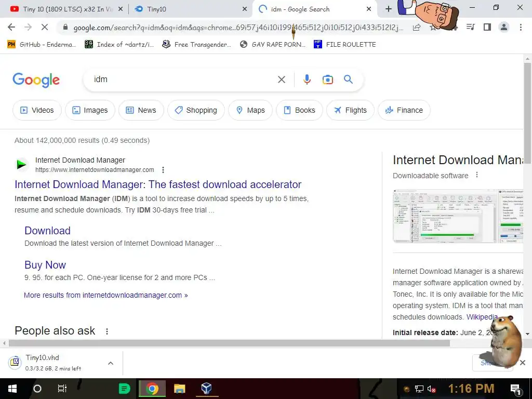Click the Google search input field

pyautogui.click(x=183, y=79)
